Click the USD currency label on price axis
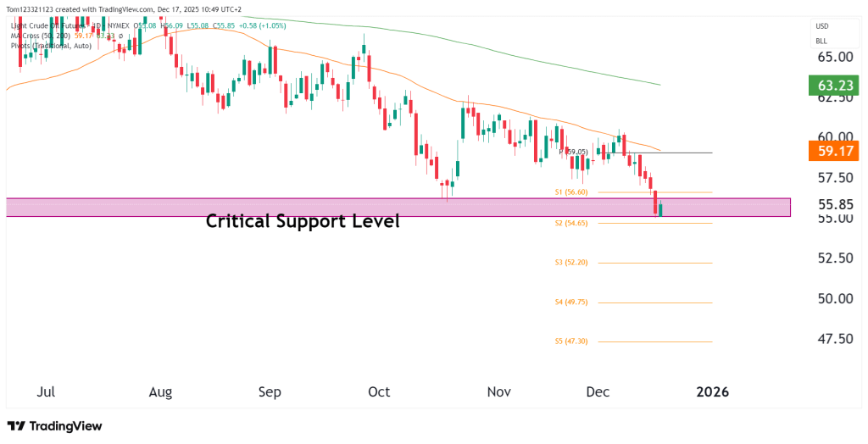Screen dimensions: 868x444 point(821,26)
